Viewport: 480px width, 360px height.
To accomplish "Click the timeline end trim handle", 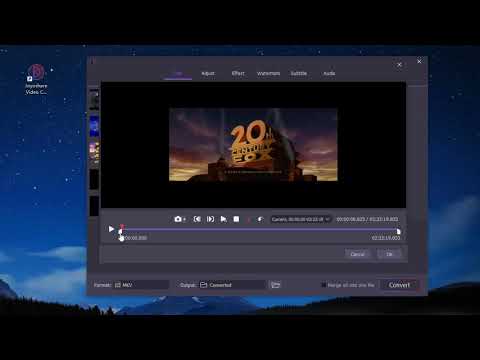I will tap(398, 231).
